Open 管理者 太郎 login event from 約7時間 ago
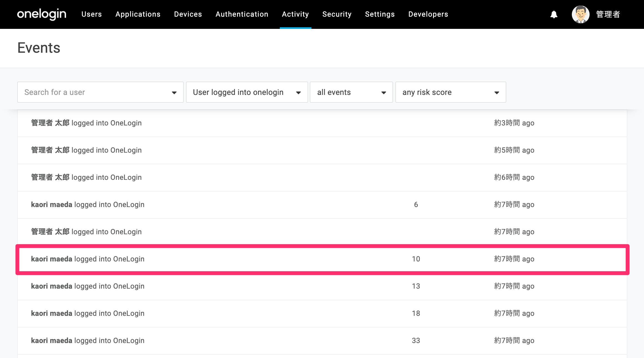 point(322,232)
